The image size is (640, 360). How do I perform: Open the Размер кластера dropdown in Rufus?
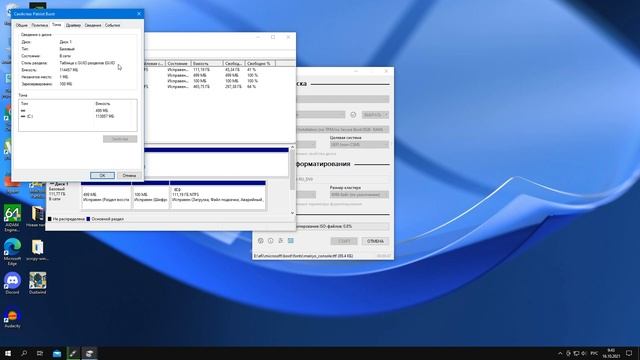coord(359,195)
